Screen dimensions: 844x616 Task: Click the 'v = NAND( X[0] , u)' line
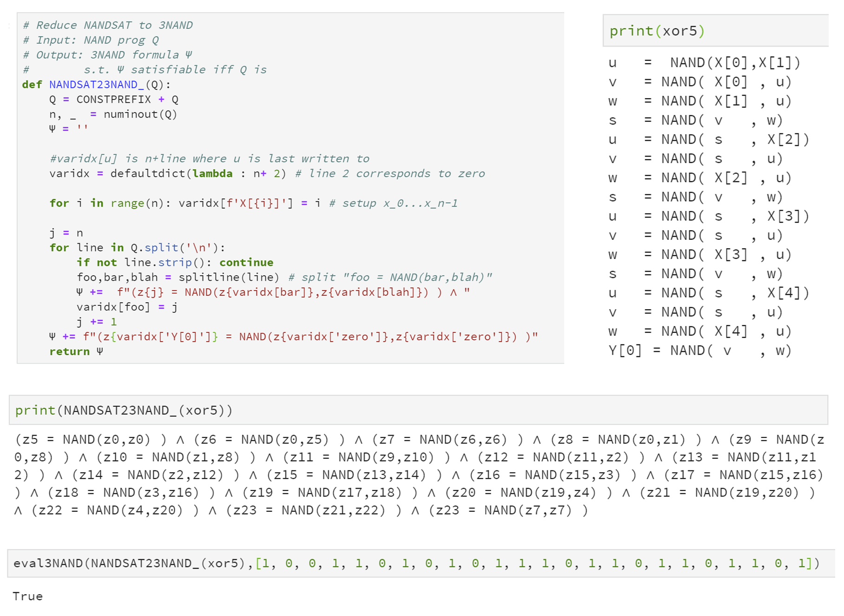click(x=700, y=82)
